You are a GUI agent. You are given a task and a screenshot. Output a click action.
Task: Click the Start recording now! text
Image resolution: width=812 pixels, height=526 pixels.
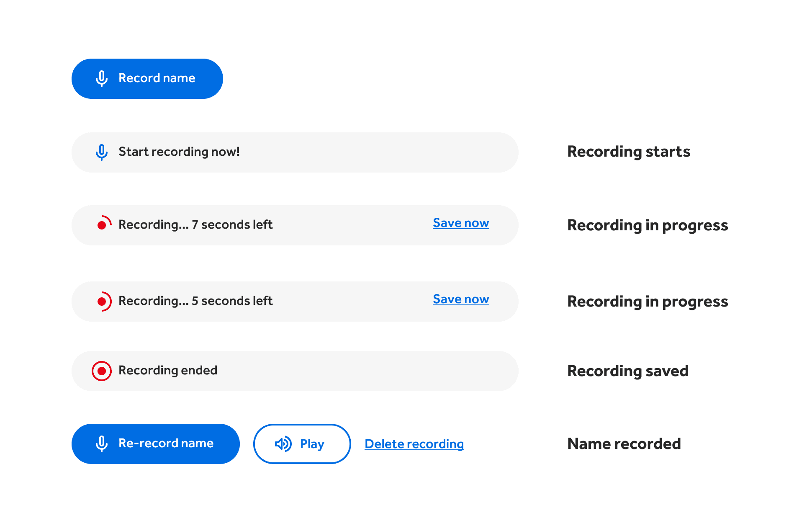(x=179, y=152)
